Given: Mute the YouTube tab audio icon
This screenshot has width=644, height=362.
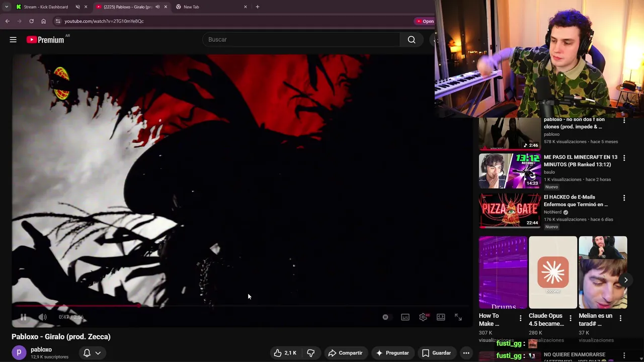Looking at the screenshot, I should pyautogui.click(x=157, y=7).
